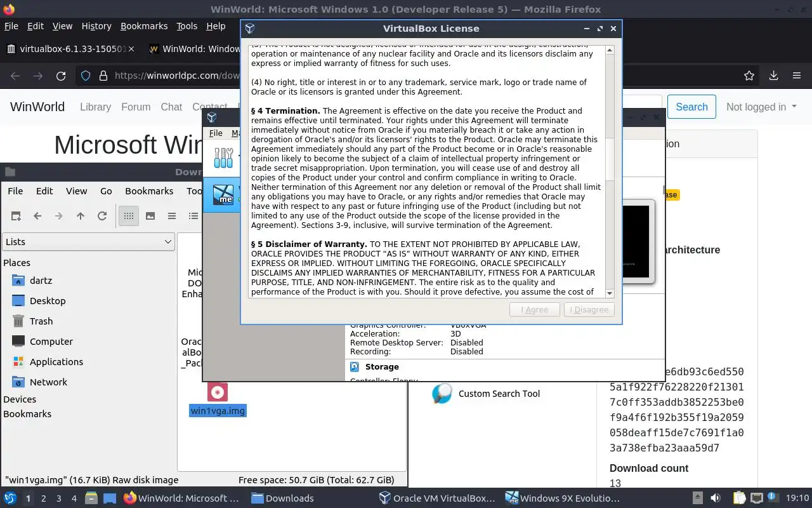Viewport: 812px width, 508px height.
Task: Switch to workspace 3
Action: click(59, 498)
